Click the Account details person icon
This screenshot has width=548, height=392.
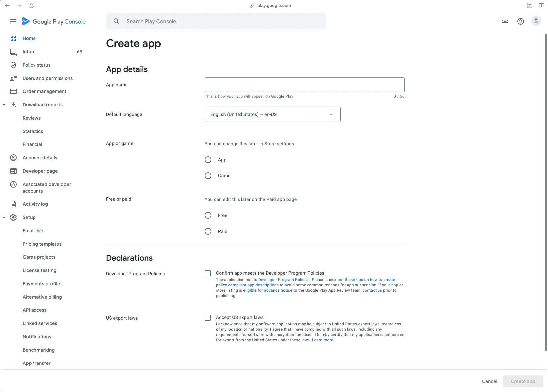point(13,158)
